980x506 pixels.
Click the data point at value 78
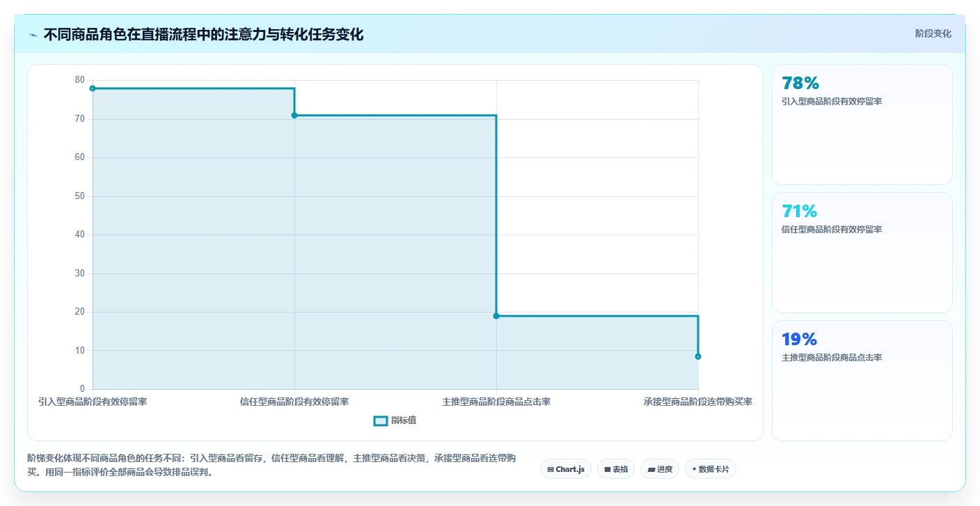coord(93,88)
